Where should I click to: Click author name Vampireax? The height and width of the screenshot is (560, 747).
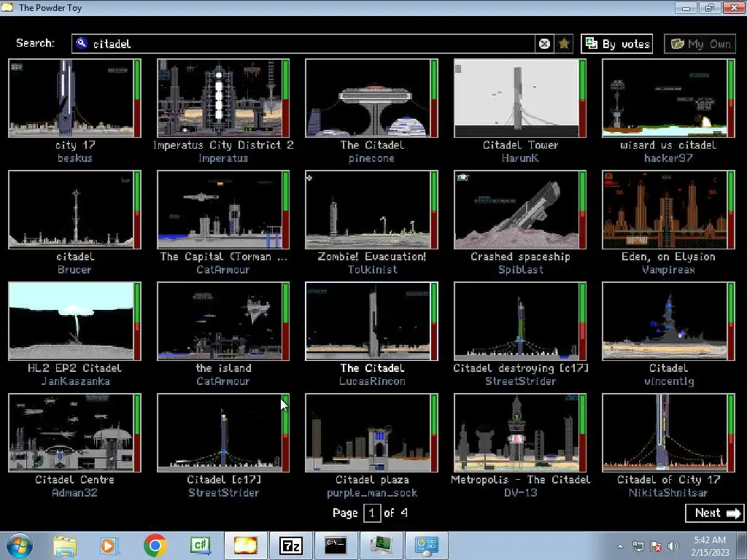tap(668, 270)
